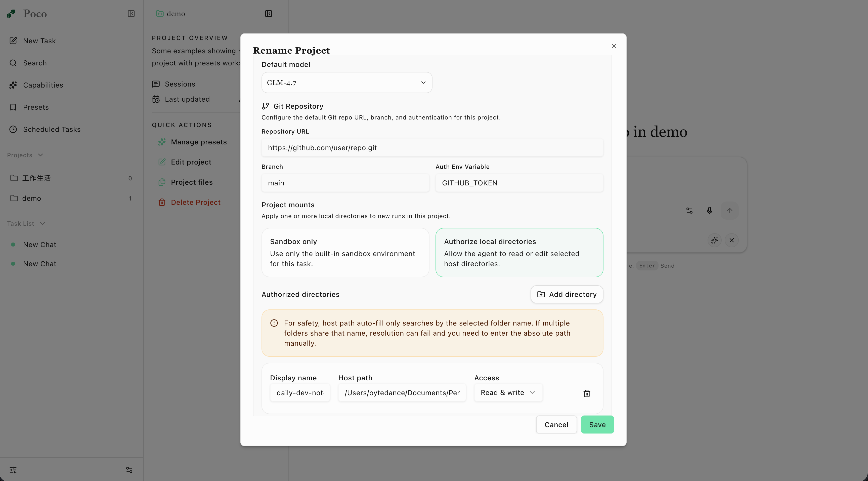Image resolution: width=868 pixels, height=481 pixels.
Task: Remove the preset chip with X
Action: [x=731, y=240]
